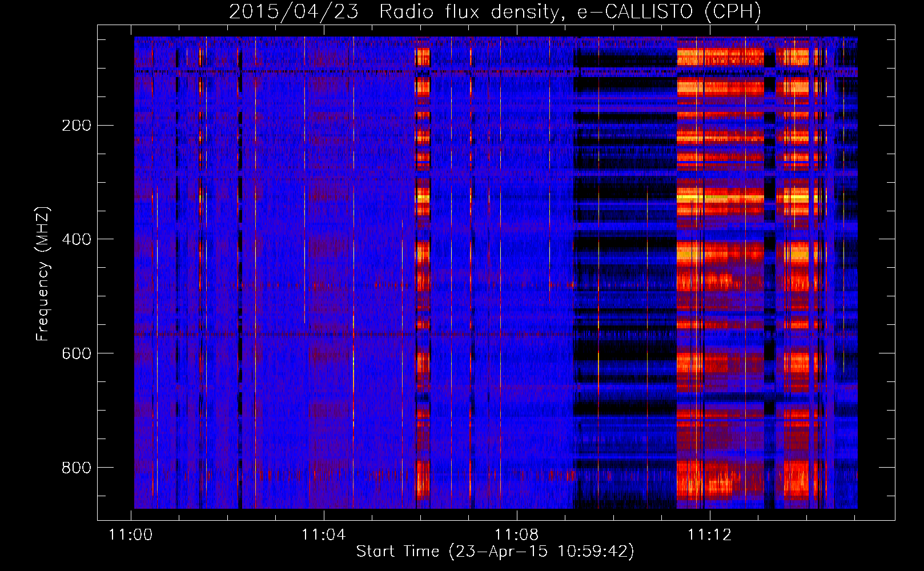Click the 400 frequency tick label
Screen dimensions: 924x571
pos(77,239)
